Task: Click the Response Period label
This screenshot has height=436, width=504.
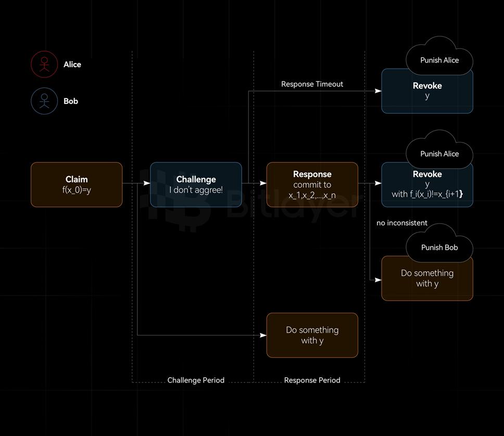Action: (x=312, y=380)
